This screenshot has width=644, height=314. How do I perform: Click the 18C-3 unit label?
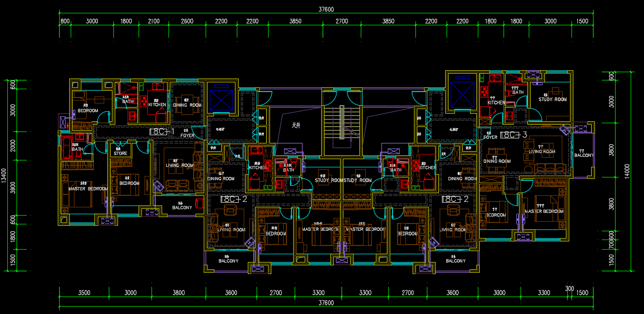pos(513,135)
